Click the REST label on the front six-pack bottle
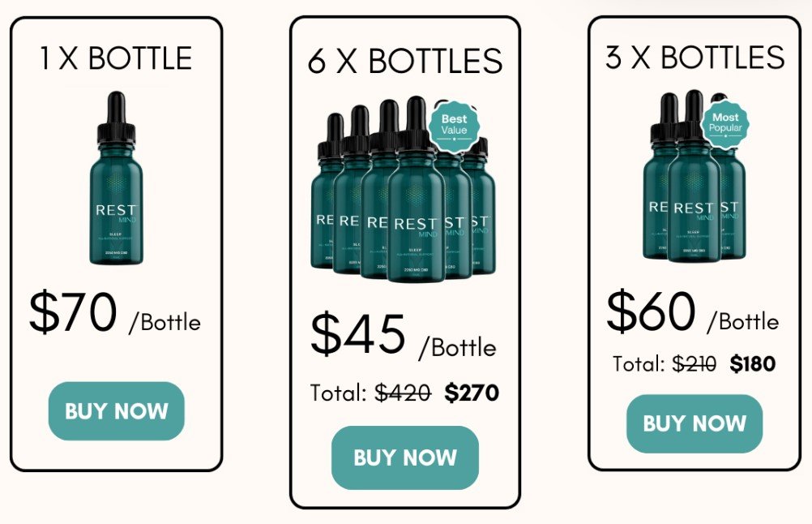Screen dimensions: 812x524 tap(416, 224)
